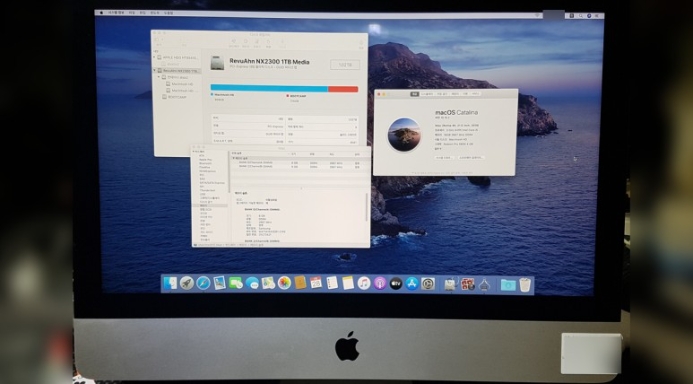Click Info button in Disk Utility toolbar
The image size is (693, 384).
click(x=361, y=44)
